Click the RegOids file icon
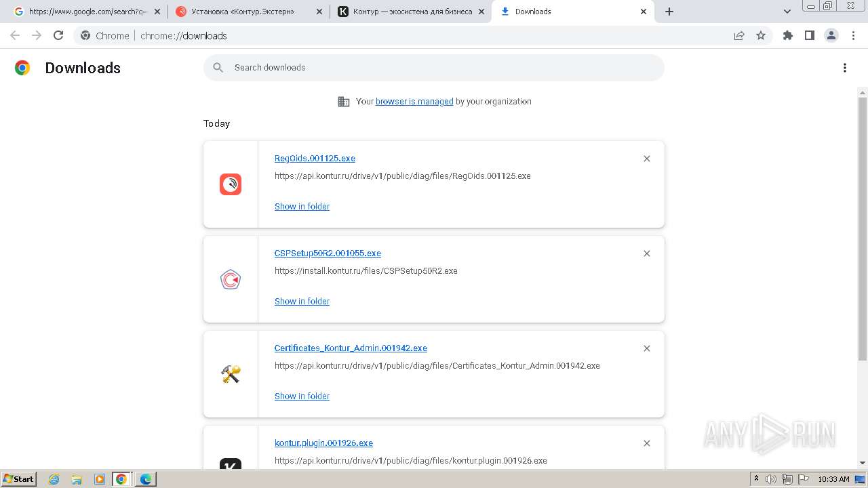This screenshot has height=488, width=868. pyautogui.click(x=231, y=184)
